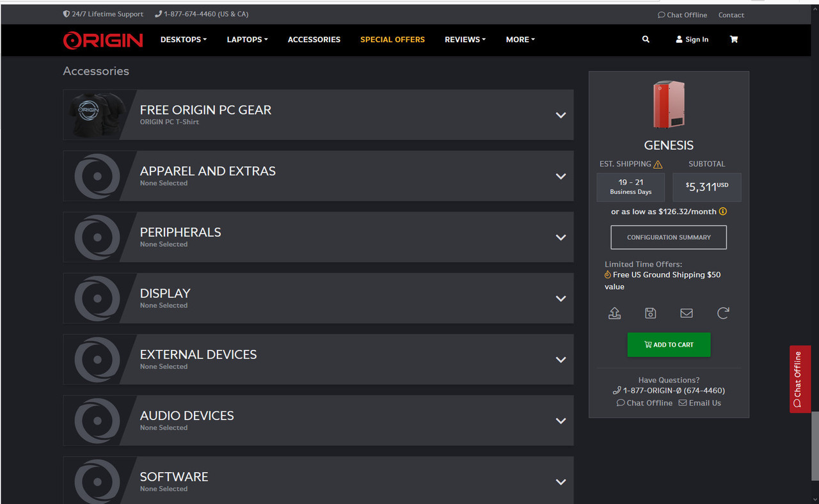This screenshot has width=819, height=504.
Task: Click the email configuration envelope icon
Action: [687, 313]
